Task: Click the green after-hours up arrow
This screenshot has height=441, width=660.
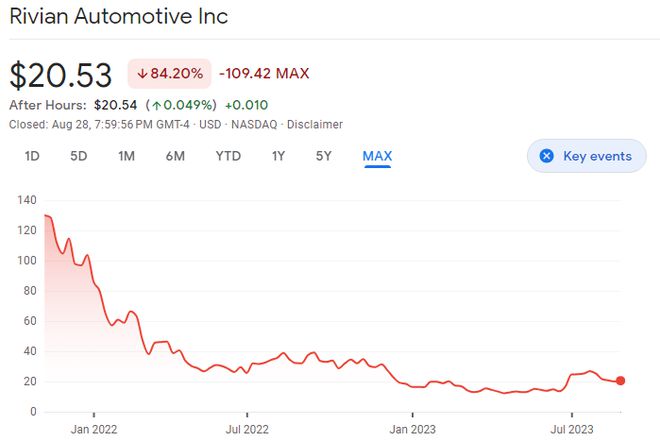Action: pos(157,104)
